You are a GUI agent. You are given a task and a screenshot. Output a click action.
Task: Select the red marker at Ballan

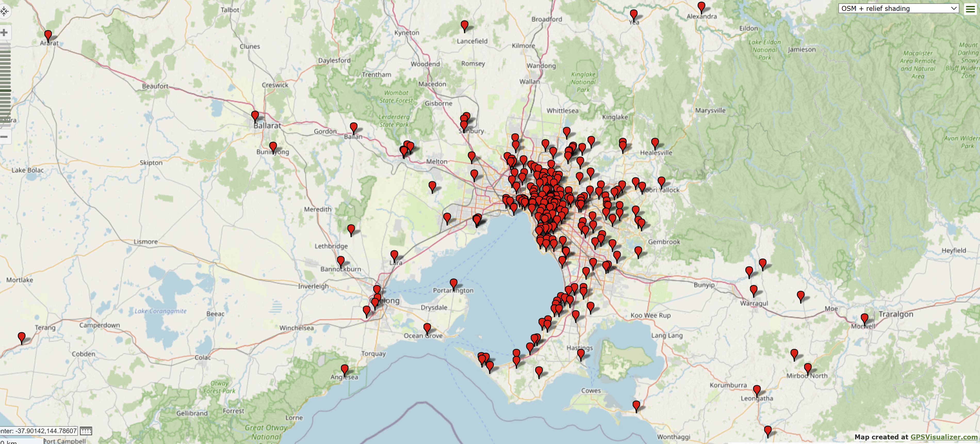(353, 128)
